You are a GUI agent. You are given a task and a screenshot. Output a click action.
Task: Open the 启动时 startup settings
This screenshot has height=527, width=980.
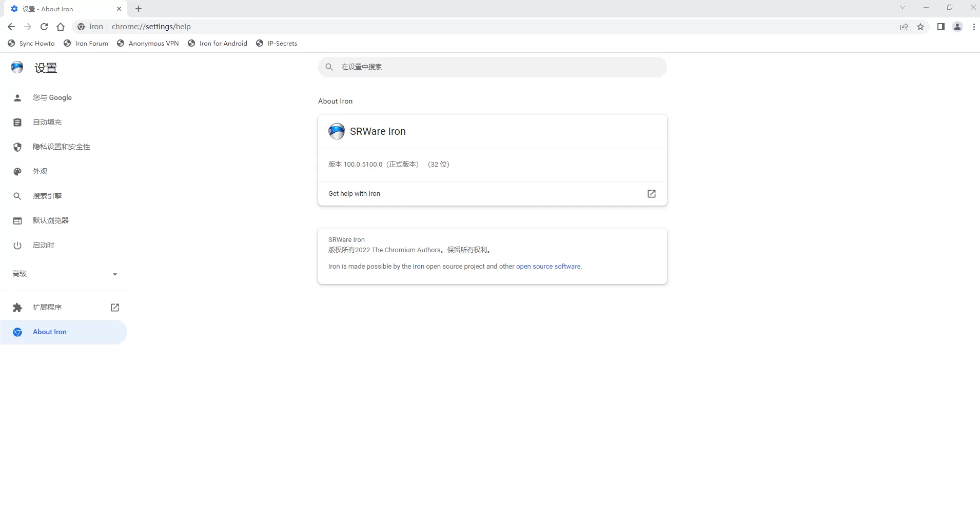point(44,245)
